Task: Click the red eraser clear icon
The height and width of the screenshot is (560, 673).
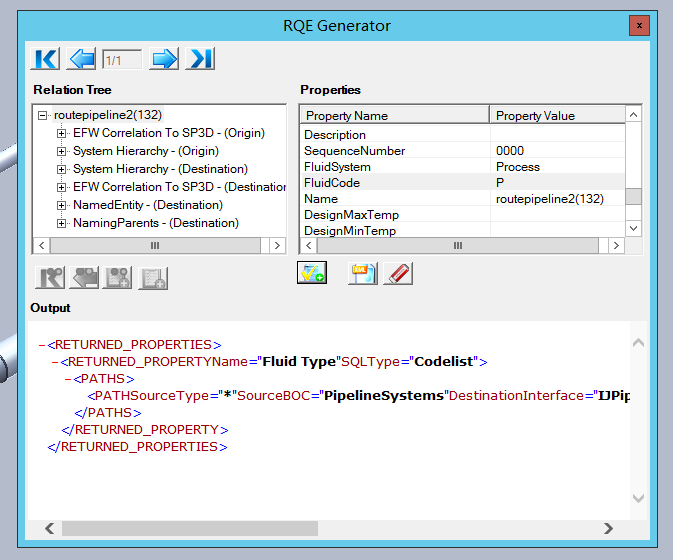Action: [398, 273]
